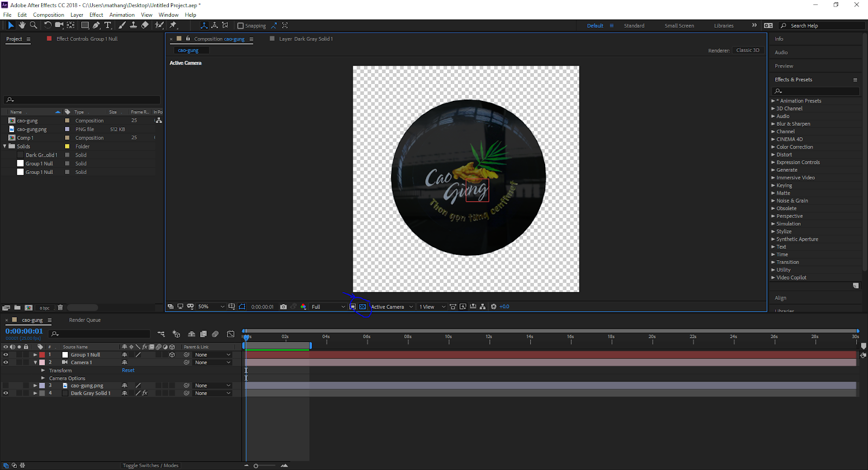Open the Composition menu

click(x=48, y=15)
